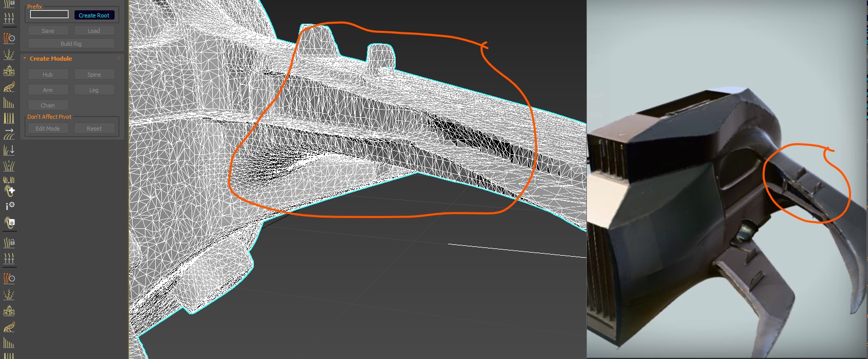Click the Build Rig button

coord(71,44)
